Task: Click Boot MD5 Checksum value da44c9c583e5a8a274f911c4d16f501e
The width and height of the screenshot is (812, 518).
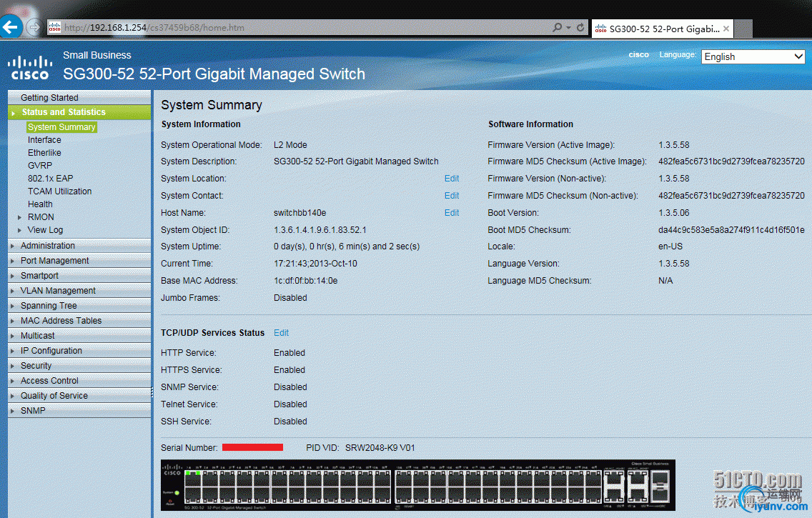Action: pos(731,230)
